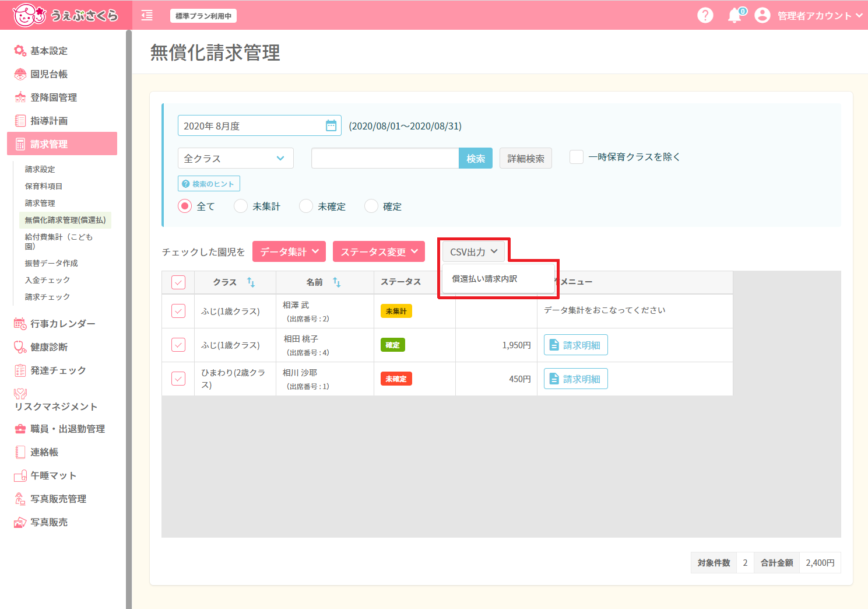The height and width of the screenshot is (609, 868).
Task: Click the うぇぶさくら logo
Action: [x=65, y=15]
